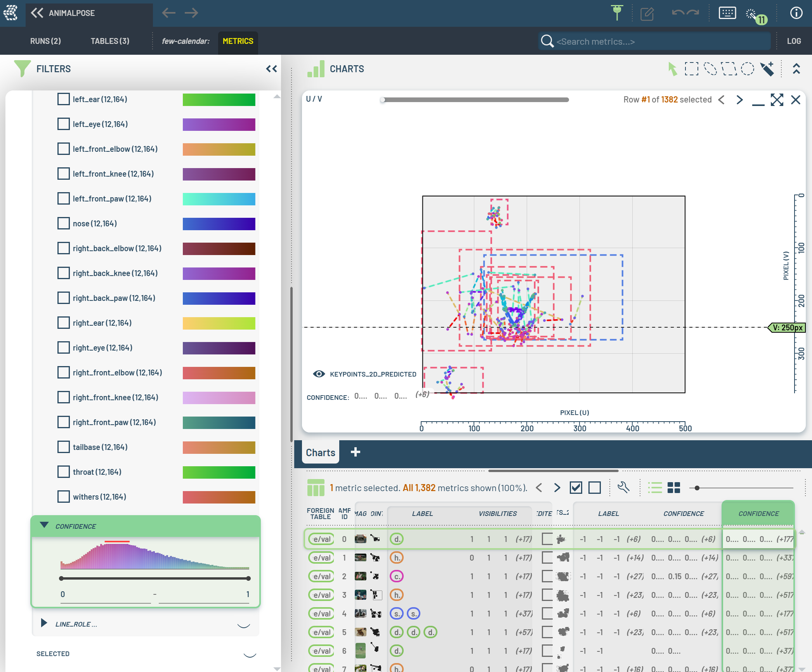The height and width of the screenshot is (672, 812).
Task: Select the circle selection tool
Action: pos(748,69)
